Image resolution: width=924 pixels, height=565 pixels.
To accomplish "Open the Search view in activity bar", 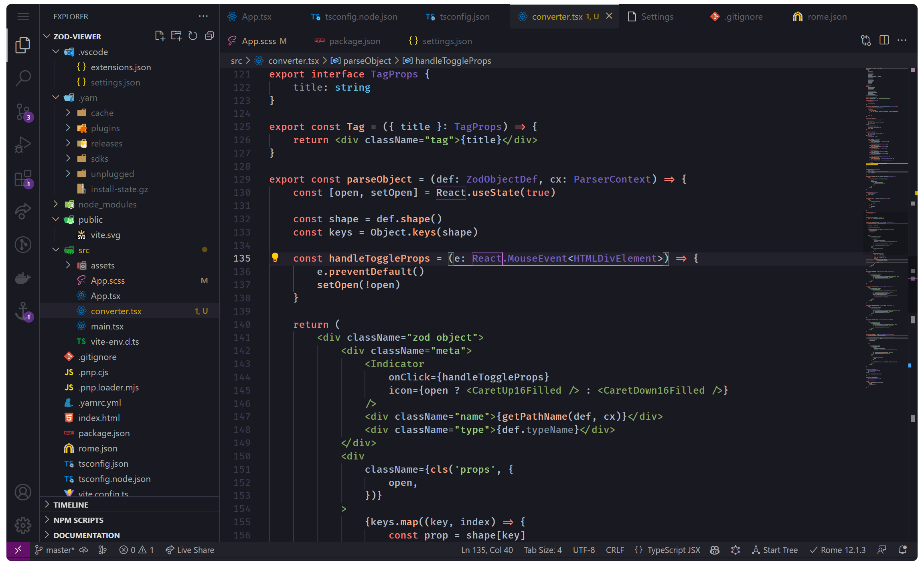I will 23,78.
